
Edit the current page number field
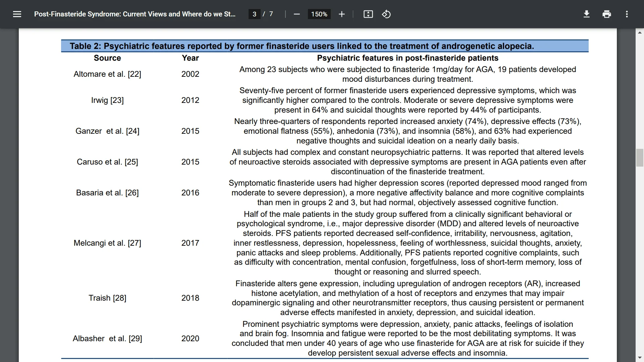[x=254, y=14]
